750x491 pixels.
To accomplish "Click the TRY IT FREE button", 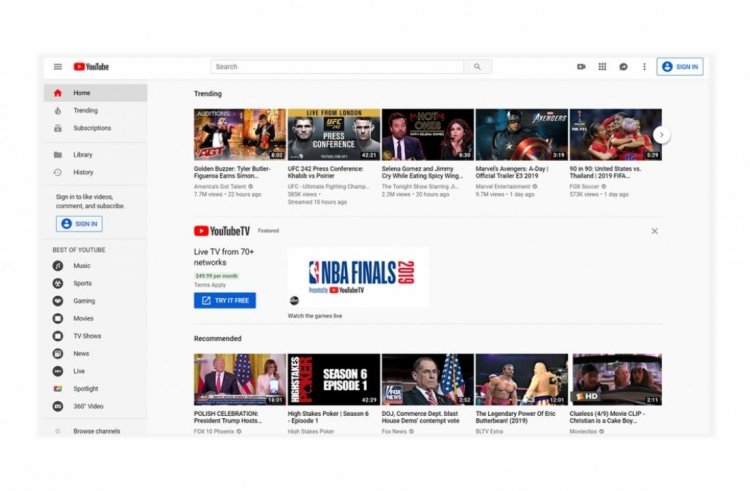I will (225, 301).
